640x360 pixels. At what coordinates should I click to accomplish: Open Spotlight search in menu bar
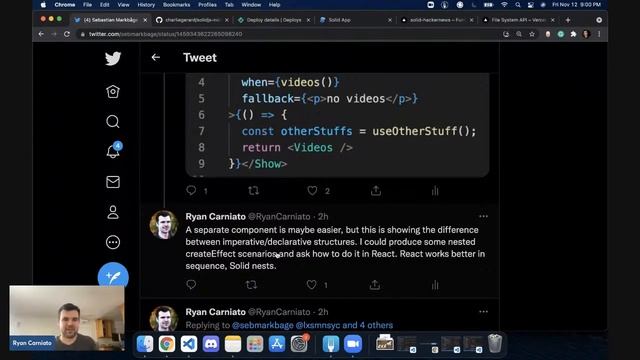(x=518, y=5)
